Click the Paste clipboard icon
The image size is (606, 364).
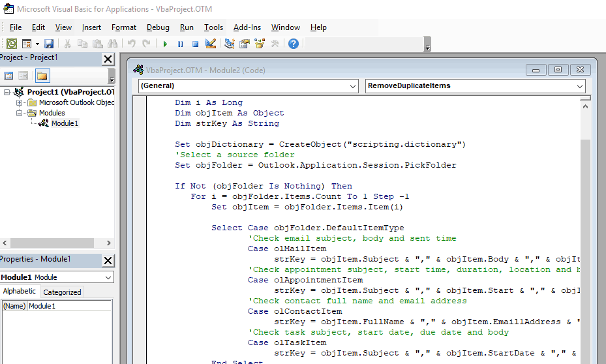(x=97, y=44)
